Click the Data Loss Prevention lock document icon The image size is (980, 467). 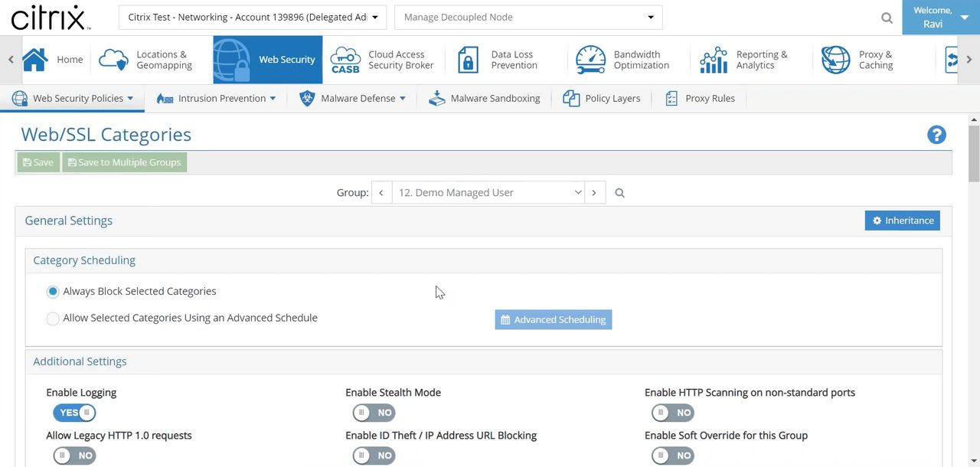pos(468,60)
